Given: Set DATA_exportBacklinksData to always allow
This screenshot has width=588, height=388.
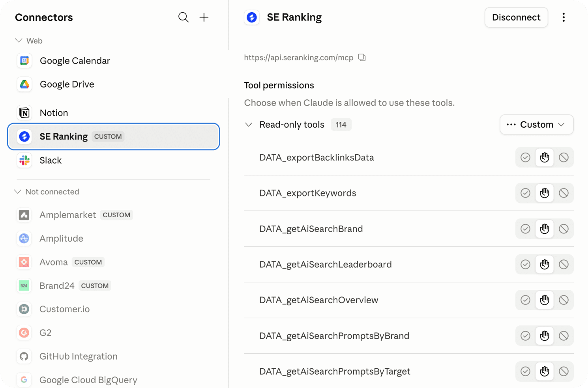Looking at the screenshot, I should click(525, 157).
